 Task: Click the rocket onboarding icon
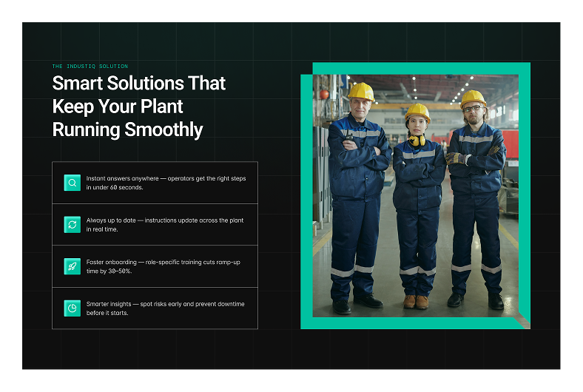(72, 266)
